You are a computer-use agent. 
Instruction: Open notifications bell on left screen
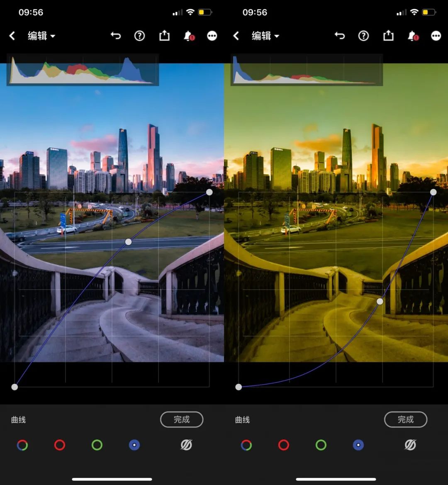tap(189, 36)
